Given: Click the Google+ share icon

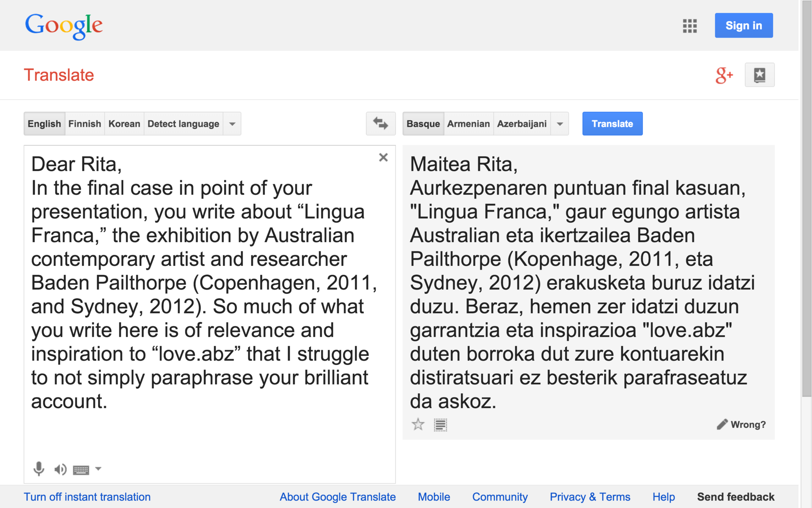Looking at the screenshot, I should [x=724, y=75].
